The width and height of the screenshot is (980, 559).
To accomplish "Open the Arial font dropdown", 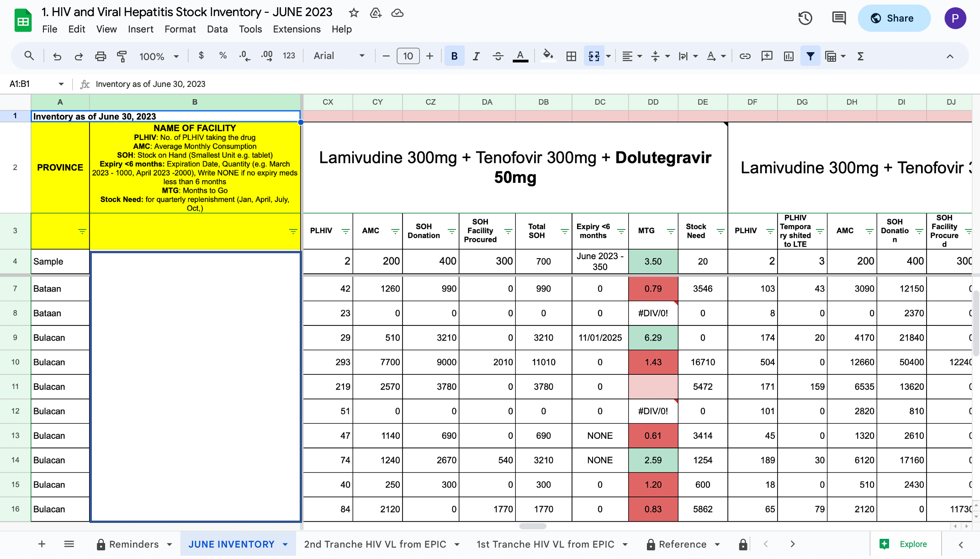I will click(339, 56).
